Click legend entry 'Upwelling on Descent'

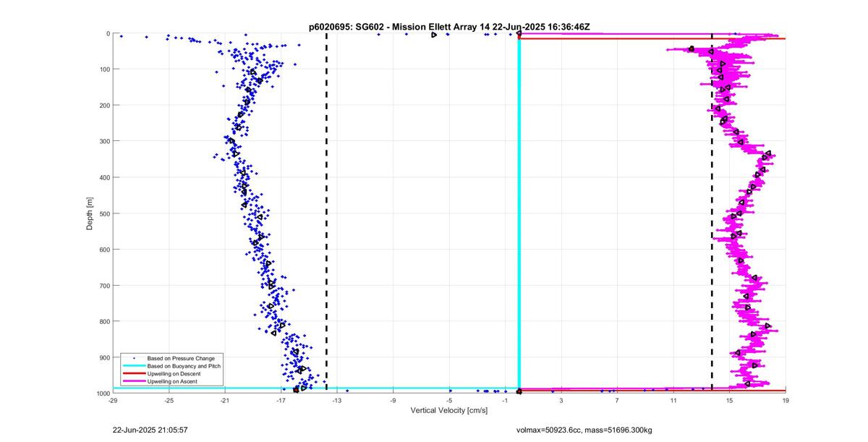click(x=174, y=373)
